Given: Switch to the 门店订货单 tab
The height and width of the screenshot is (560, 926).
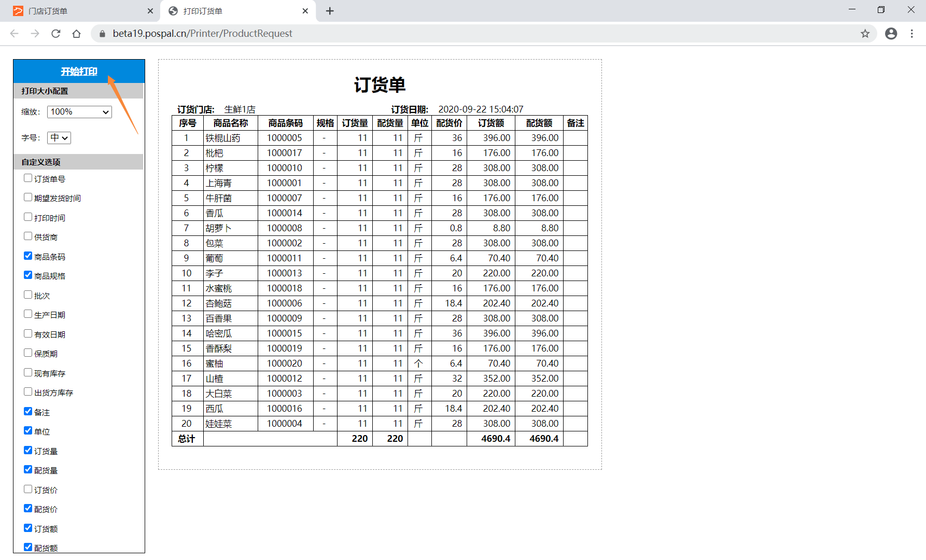Looking at the screenshot, I should tap(78, 11).
